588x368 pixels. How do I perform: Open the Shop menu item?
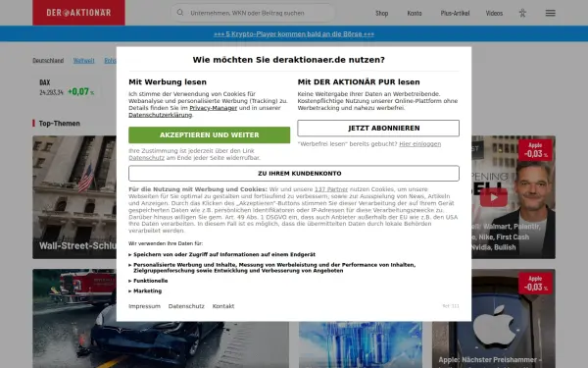pyautogui.click(x=382, y=13)
